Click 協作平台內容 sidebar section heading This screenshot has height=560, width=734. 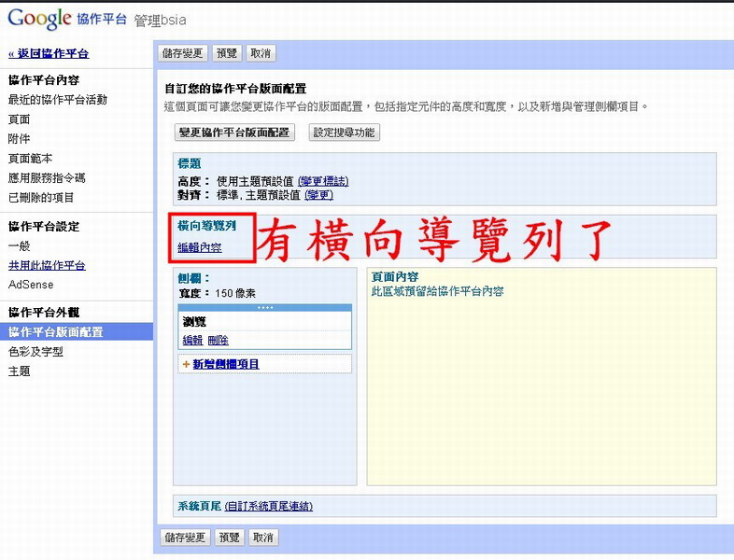pyautogui.click(x=44, y=80)
